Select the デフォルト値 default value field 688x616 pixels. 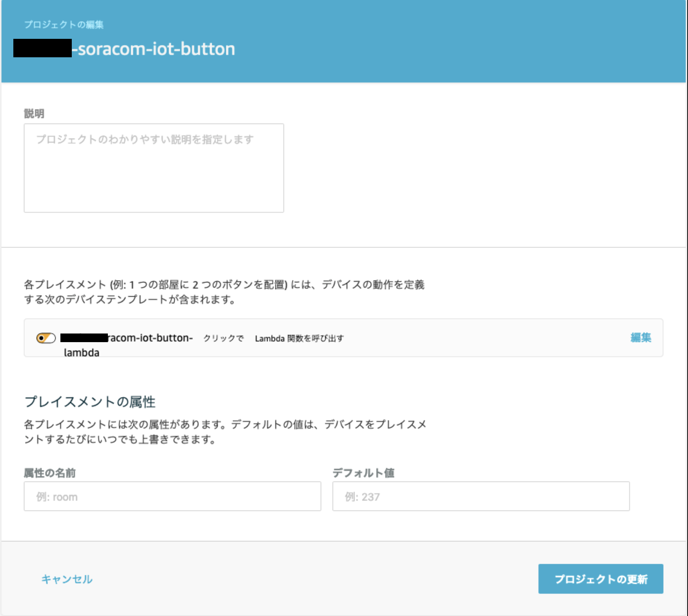[x=481, y=496]
